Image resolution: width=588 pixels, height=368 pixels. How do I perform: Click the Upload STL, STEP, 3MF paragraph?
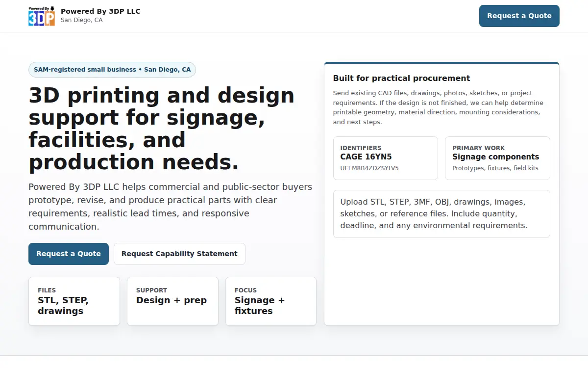pyautogui.click(x=434, y=214)
